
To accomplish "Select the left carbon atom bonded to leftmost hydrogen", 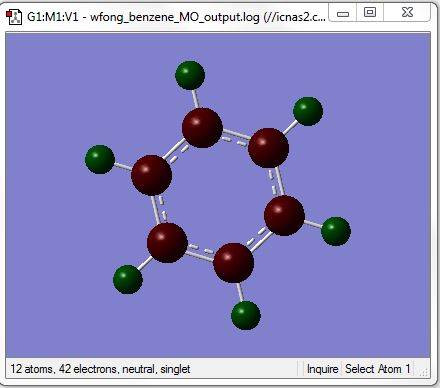I will coord(152,175).
